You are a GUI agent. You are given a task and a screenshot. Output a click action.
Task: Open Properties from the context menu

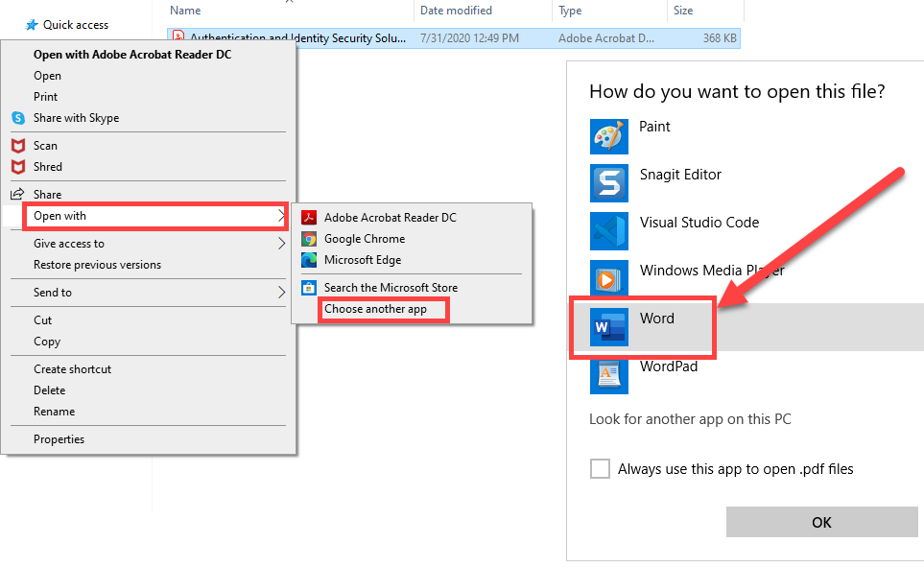point(59,439)
